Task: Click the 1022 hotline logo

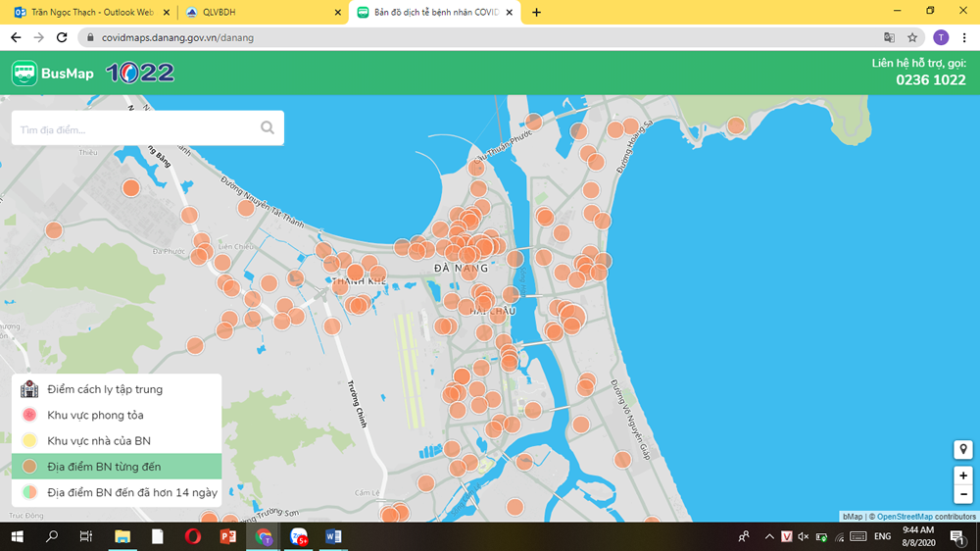Action: coord(139,74)
